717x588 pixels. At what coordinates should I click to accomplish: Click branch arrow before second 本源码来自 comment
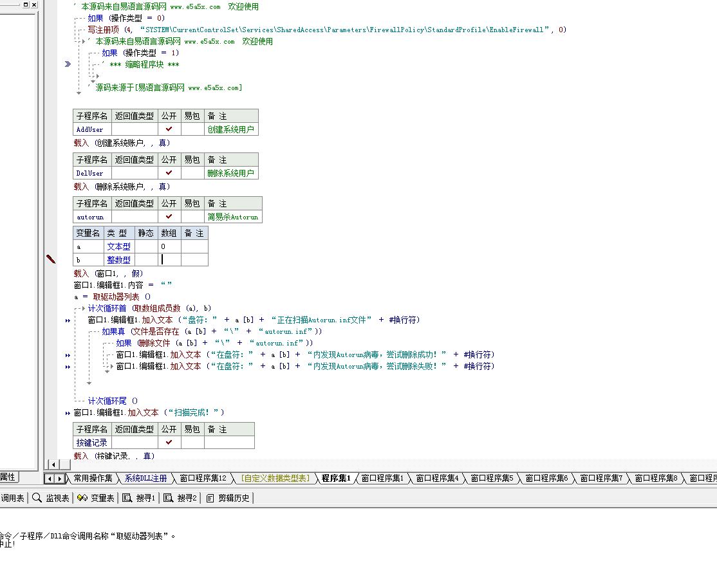coord(84,41)
